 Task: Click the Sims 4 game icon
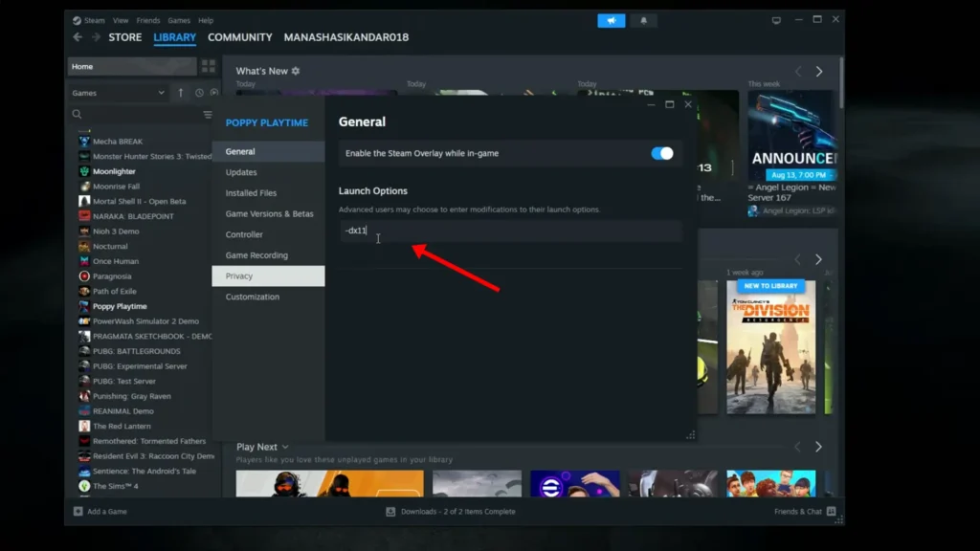[84, 486]
